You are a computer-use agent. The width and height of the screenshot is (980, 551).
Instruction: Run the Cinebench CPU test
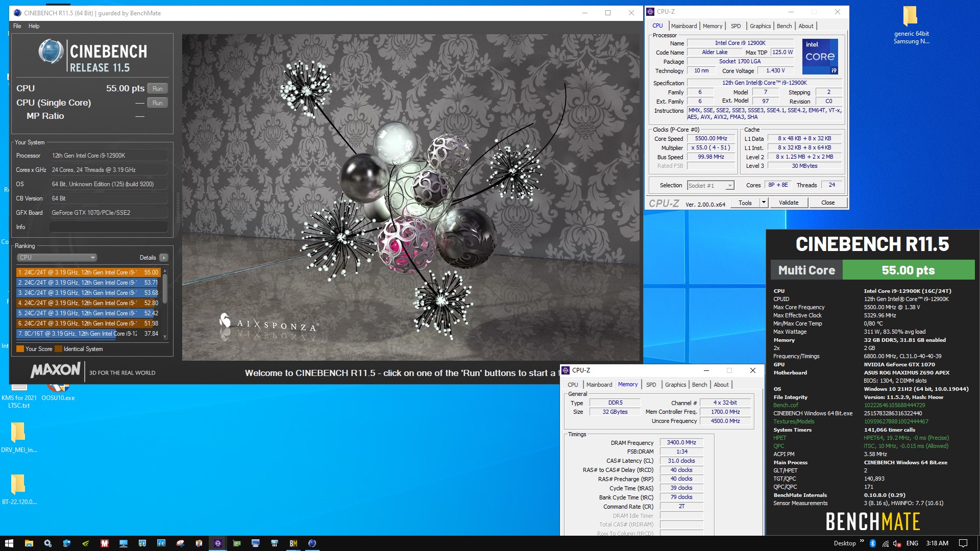[158, 89]
